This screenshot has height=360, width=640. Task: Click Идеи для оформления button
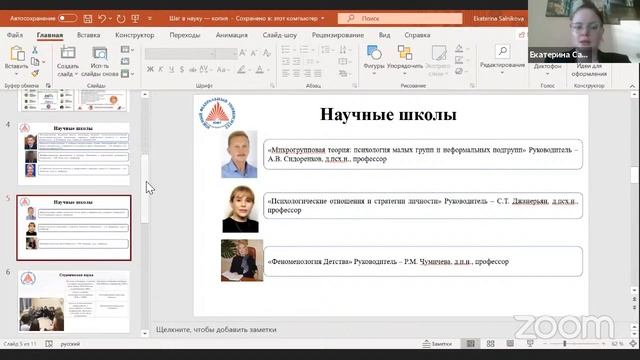tap(589, 70)
